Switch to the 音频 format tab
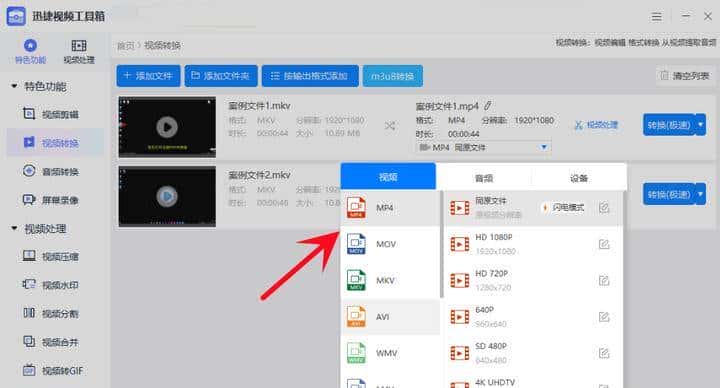Viewport: 720px width, 388px height. point(484,178)
